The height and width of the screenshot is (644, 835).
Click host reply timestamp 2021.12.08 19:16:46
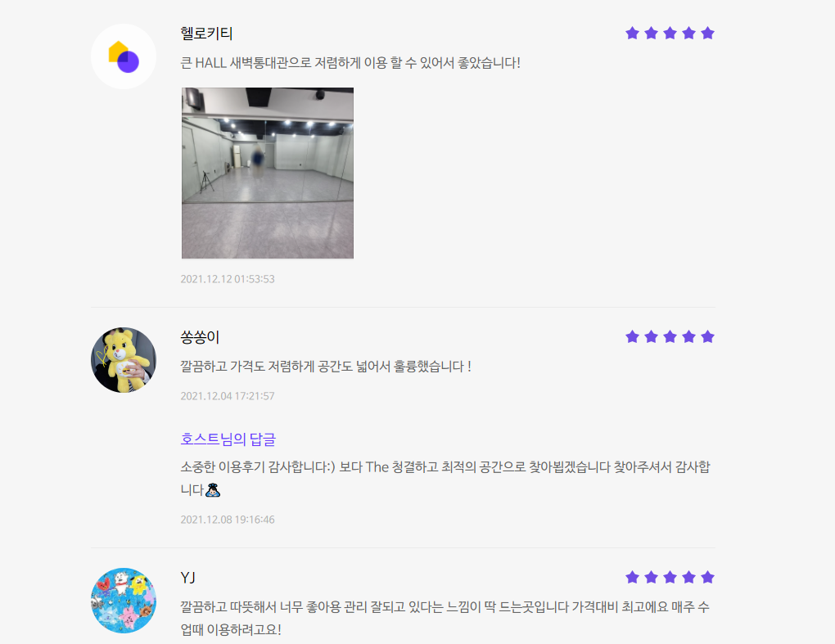pyautogui.click(x=228, y=520)
